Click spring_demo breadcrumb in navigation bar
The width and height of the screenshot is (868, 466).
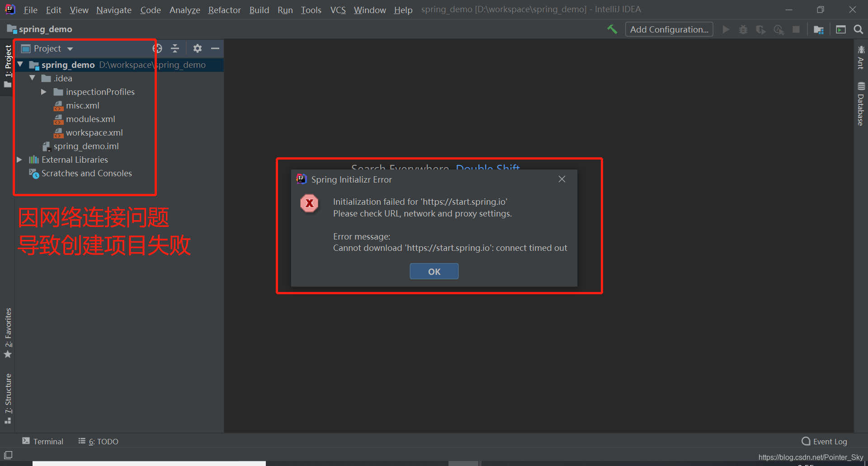(x=40, y=29)
